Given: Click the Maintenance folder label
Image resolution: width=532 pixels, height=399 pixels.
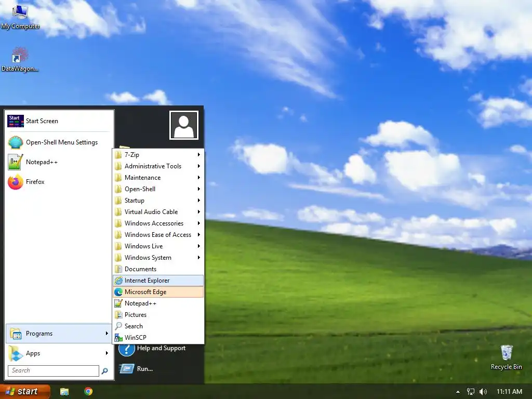Looking at the screenshot, I should [x=142, y=178].
